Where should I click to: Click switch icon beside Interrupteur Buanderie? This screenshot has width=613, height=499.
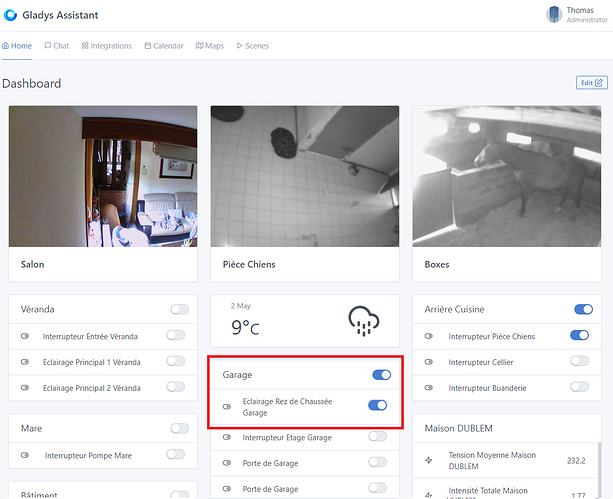[x=429, y=388]
